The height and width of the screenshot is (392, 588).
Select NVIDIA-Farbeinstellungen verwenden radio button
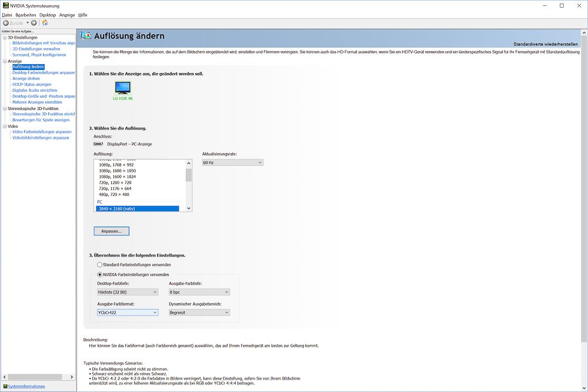(x=100, y=274)
